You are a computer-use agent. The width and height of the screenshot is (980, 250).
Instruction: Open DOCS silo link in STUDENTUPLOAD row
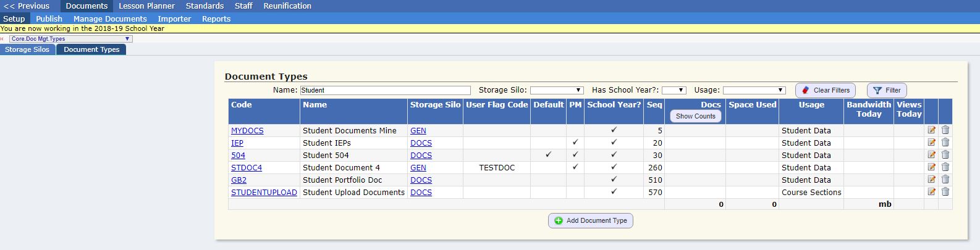pyautogui.click(x=421, y=193)
